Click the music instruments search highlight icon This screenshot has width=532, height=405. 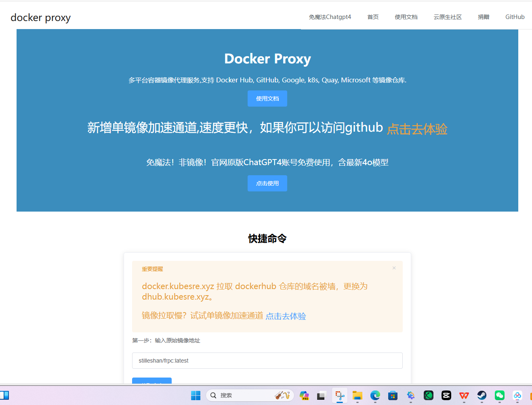282,395
